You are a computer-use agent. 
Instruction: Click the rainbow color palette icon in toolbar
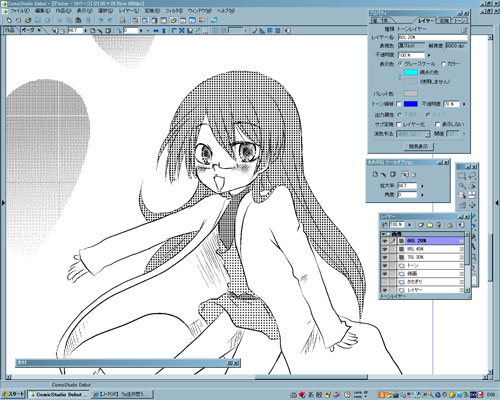tap(202, 20)
